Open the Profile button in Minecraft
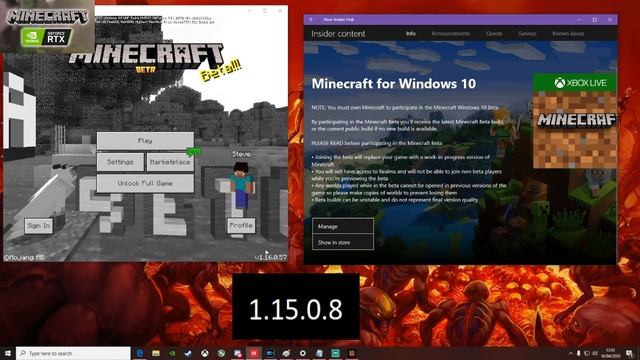Screen dimensions: 640x360 click(241, 226)
